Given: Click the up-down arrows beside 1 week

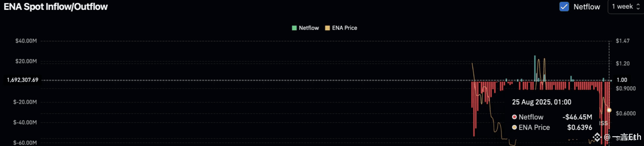Looking at the screenshot, I should pos(638,7).
